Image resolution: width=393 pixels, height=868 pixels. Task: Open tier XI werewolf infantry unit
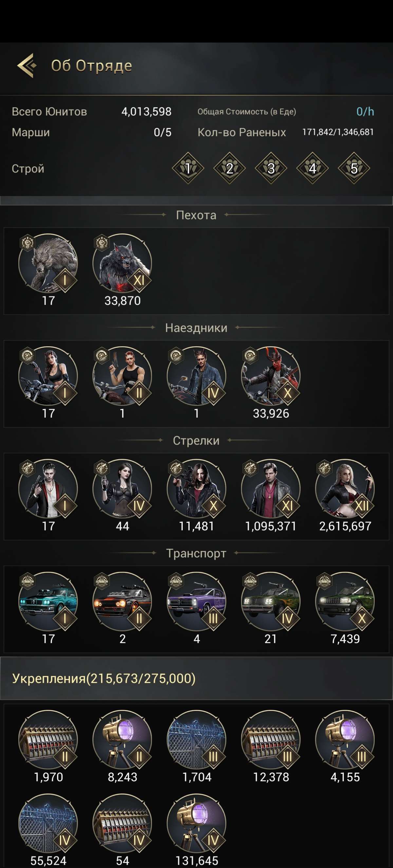[122, 263]
